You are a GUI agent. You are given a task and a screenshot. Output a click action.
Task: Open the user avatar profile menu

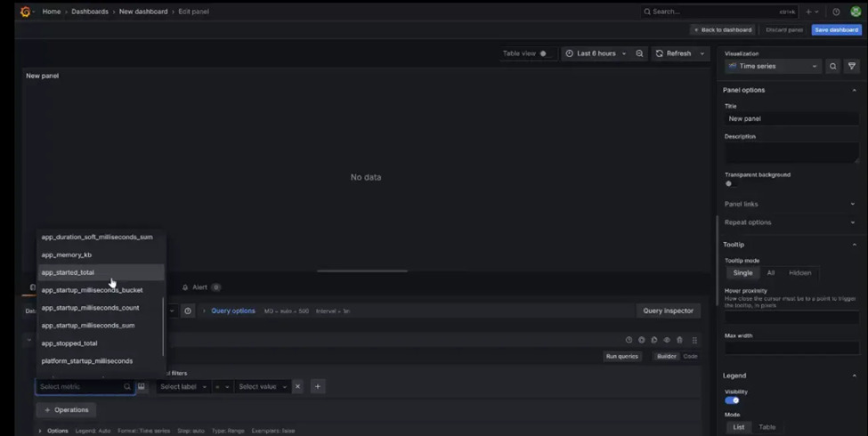856,12
